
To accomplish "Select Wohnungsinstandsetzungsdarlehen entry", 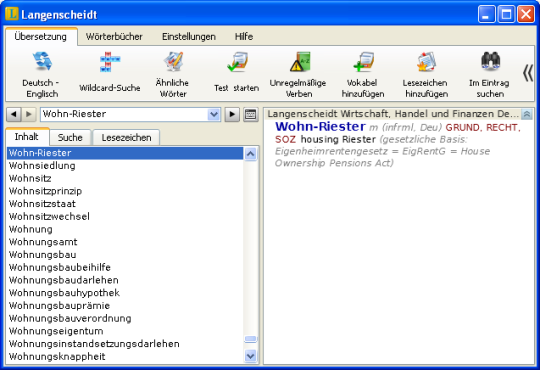I will click(125, 344).
